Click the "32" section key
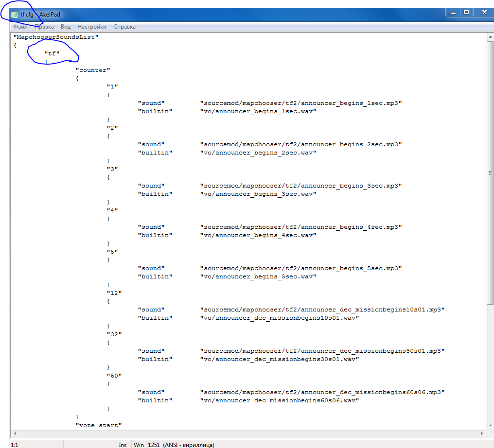 (x=114, y=334)
